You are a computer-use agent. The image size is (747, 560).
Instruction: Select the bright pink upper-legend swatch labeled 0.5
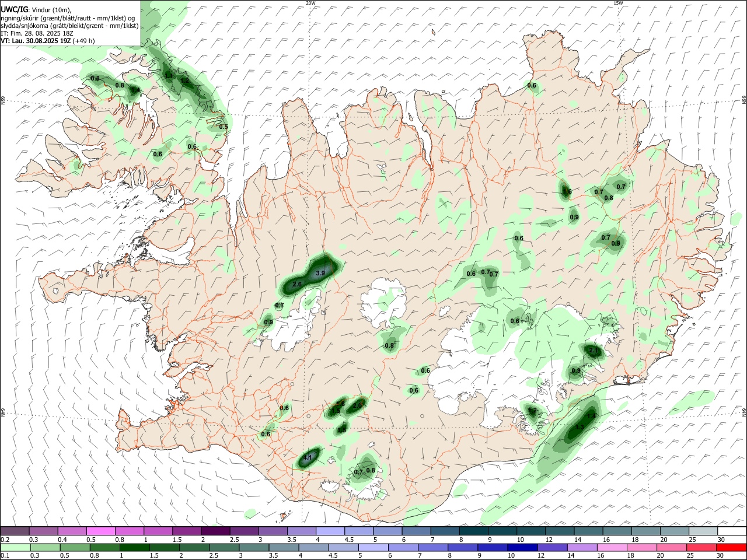point(100,531)
